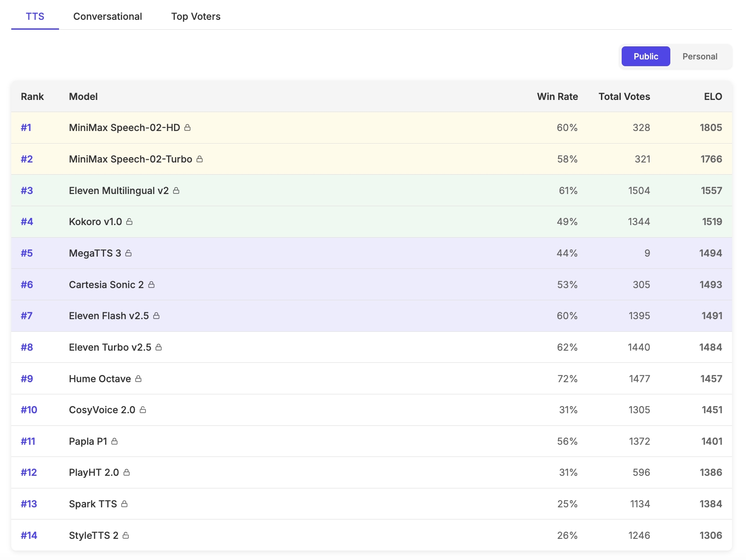
Task: Click lock icon beside CosyVoice 2.0
Action: (143, 410)
